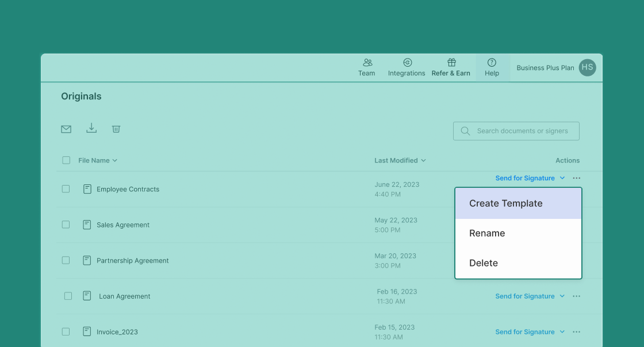
Task: Open three-dot menu for Loan Agreement
Action: pos(576,296)
